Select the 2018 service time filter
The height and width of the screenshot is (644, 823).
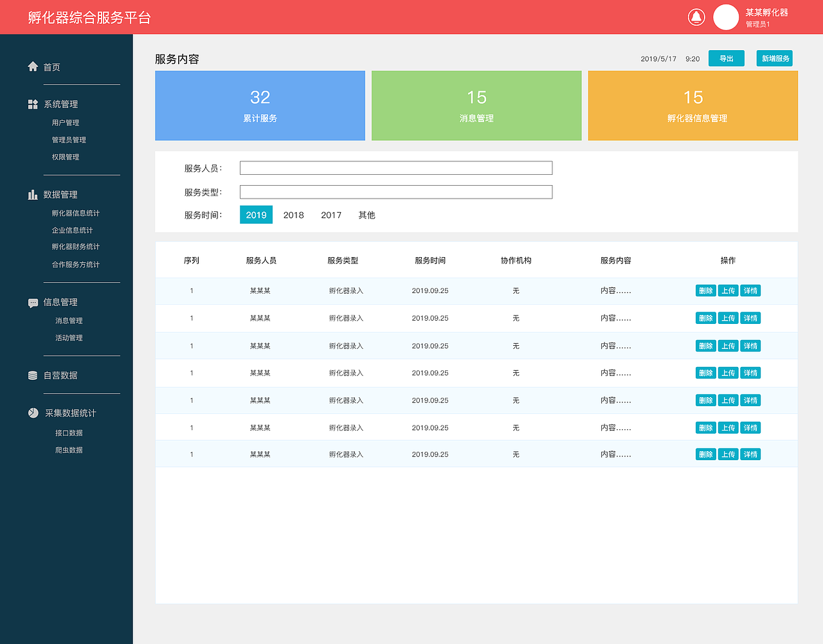pyautogui.click(x=294, y=215)
